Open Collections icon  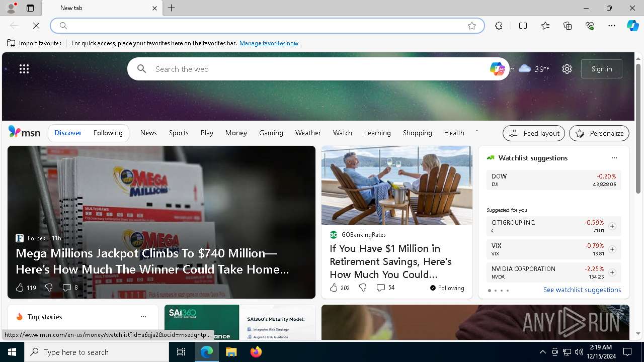click(x=568, y=26)
